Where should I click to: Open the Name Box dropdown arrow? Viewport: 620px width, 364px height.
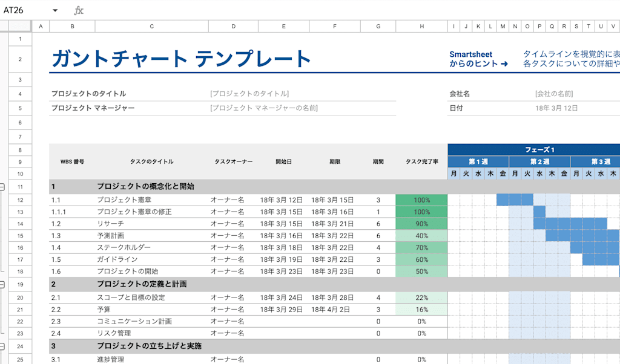pos(55,10)
